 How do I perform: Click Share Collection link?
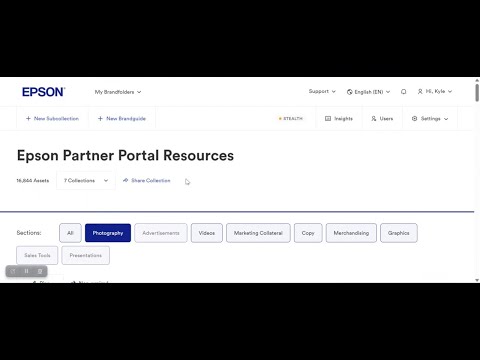pyautogui.click(x=146, y=181)
